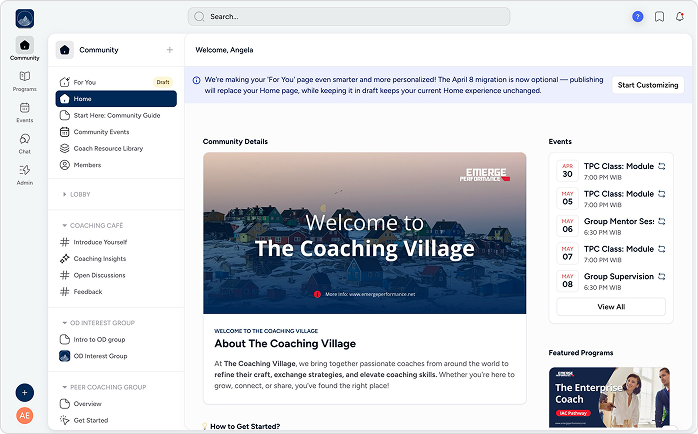698x434 pixels.
Task: Open TPC Class event on Apr 30
Action: coord(611,171)
